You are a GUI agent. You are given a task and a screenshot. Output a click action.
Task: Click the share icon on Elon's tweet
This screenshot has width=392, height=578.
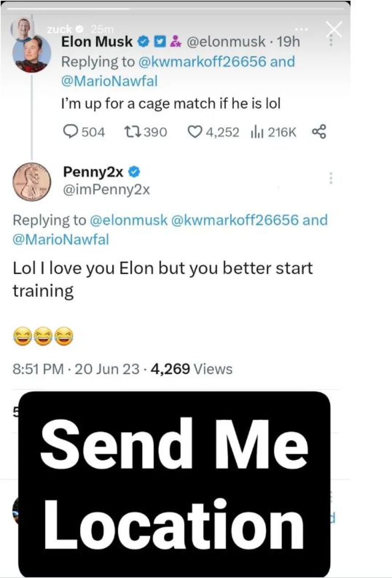click(x=319, y=131)
